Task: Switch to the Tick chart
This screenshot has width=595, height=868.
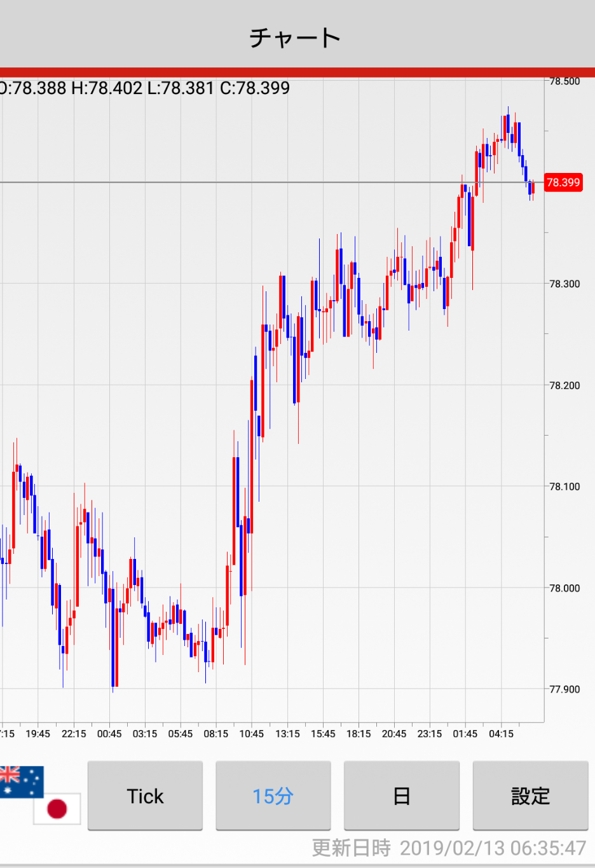Action: tap(145, 796)
